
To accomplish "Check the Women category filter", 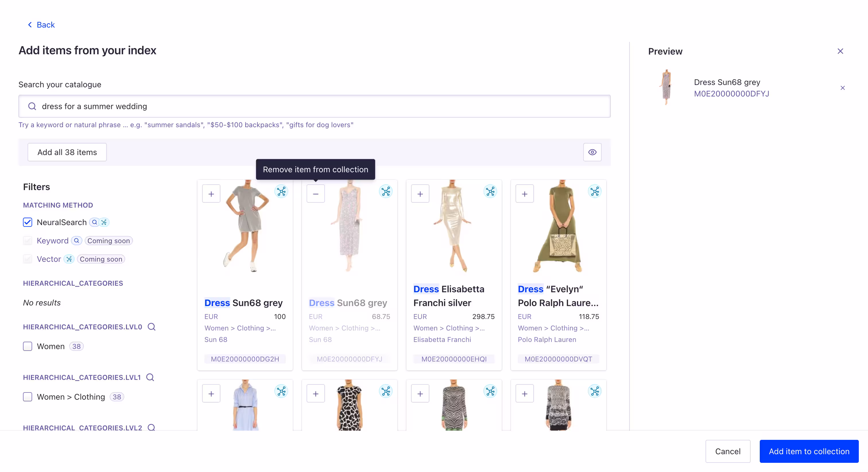I will click(28, 346).
